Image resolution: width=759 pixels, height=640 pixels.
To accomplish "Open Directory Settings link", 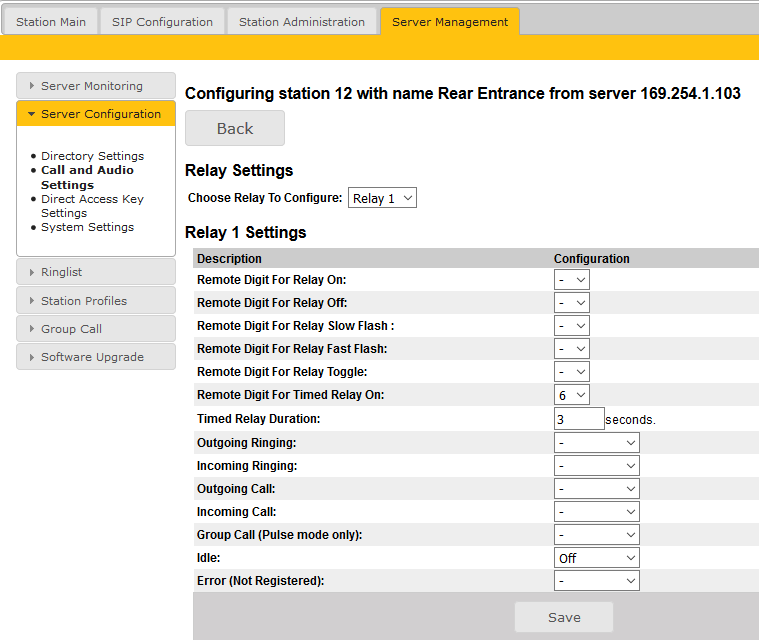I will [x=92, y=156].
